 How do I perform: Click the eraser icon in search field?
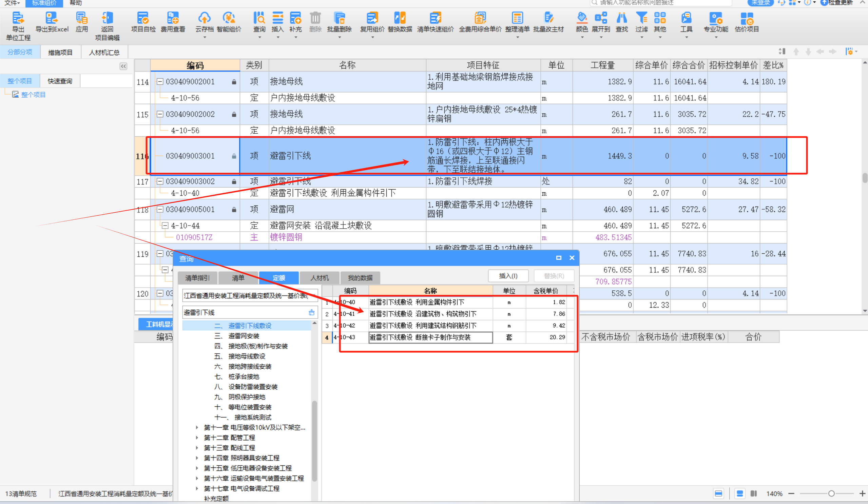point(312,312)
